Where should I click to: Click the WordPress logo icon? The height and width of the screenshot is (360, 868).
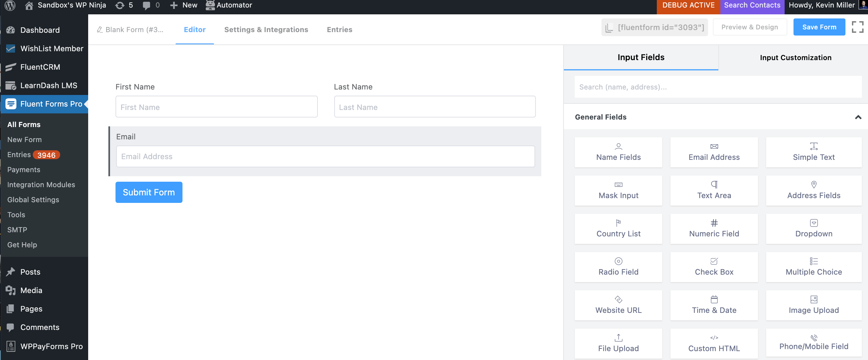(10, 5)
